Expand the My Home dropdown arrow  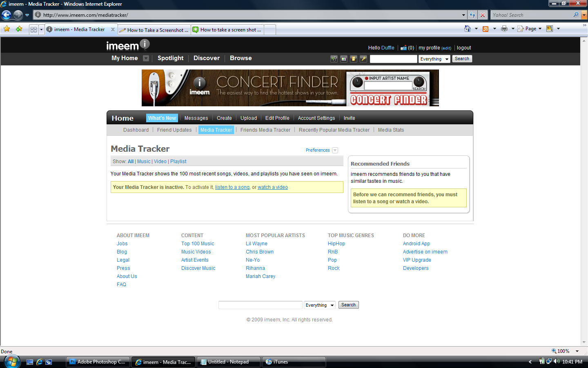tap(146, 58)
